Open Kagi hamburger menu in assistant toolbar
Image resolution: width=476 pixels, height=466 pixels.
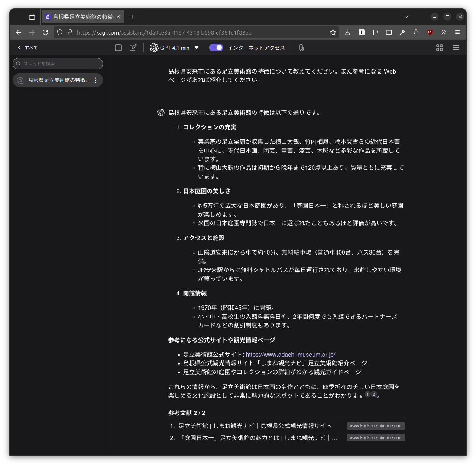pos(456,48)
